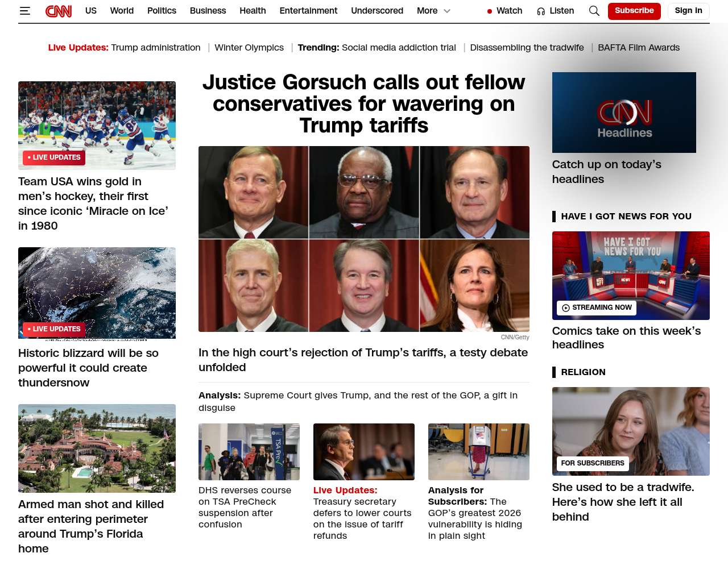Open the hamburger menu icon
This screenshot has width=728, height=582.
[24, 11]
